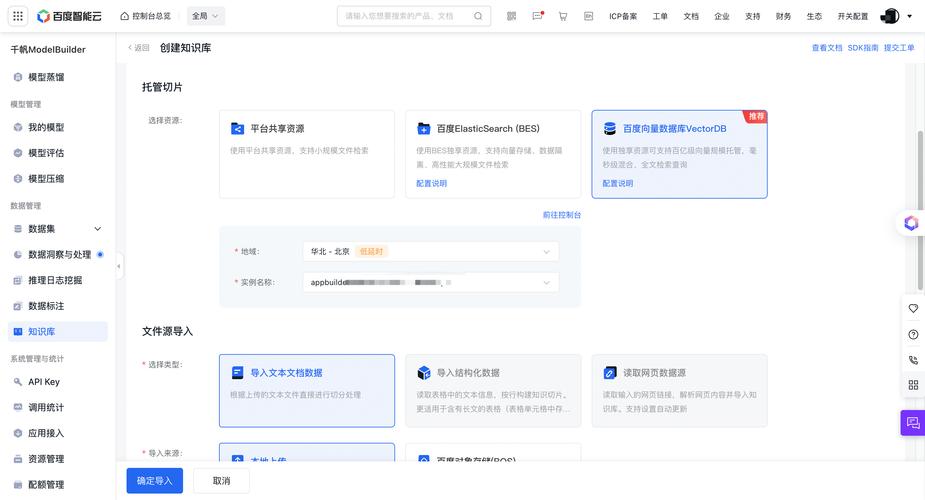
Task: Open 数据洞察与处理 in sidebar
Action: pyautogui.click(x=58, y=254)
